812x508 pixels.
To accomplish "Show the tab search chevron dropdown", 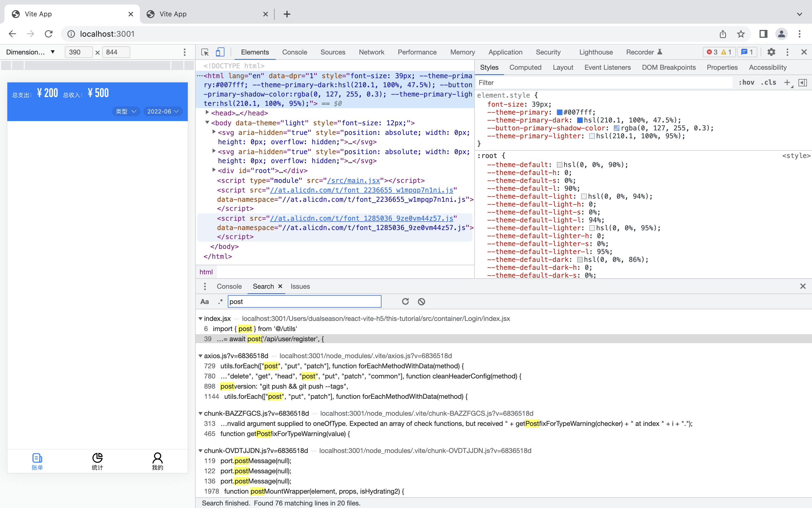I will point(800,14).
